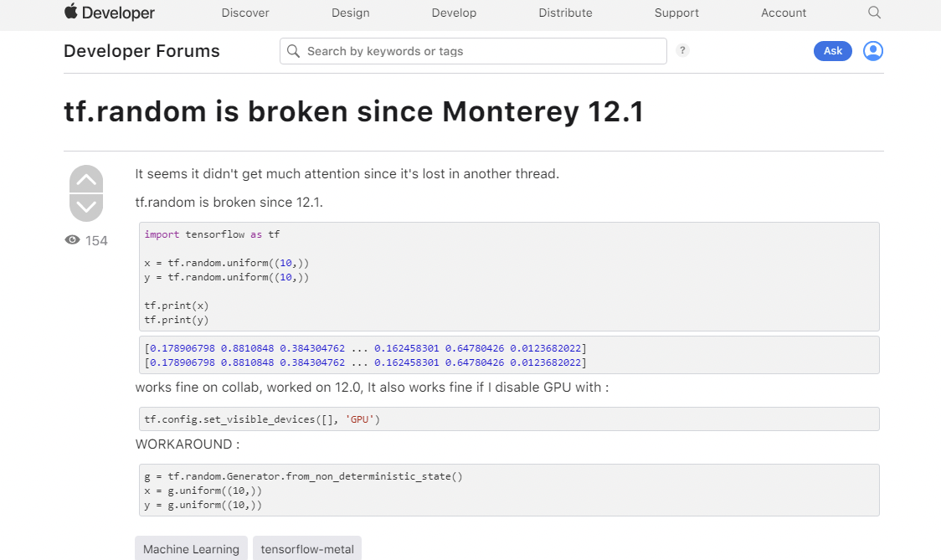Open the user profile avatar icon
Image resolution: width=941 pixels, height=560 pixels.
(x=873, y=51)
